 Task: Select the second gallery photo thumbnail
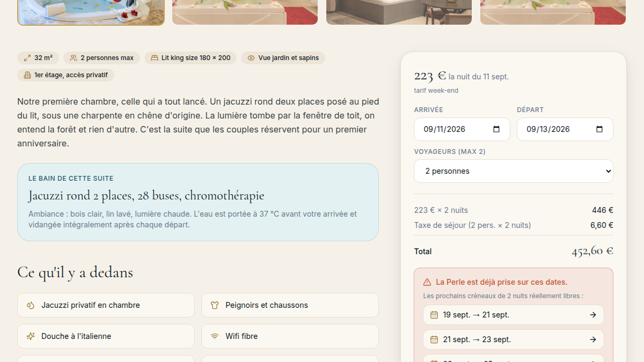click(245, 12)
